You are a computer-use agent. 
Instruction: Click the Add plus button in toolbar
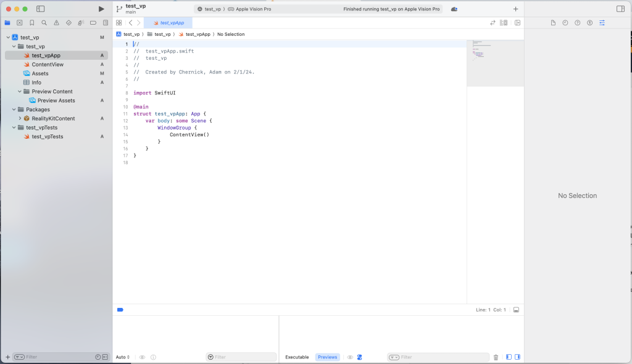pos(516,9)
